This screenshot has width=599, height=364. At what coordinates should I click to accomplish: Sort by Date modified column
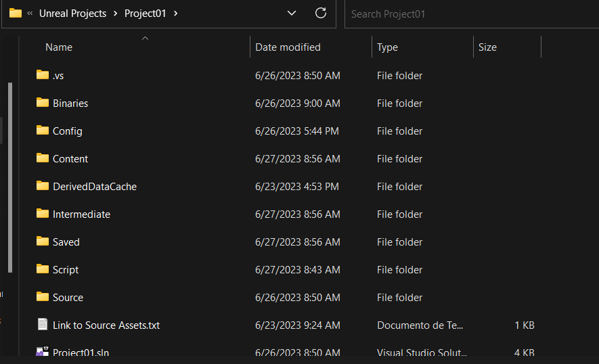tap(288, 47)
